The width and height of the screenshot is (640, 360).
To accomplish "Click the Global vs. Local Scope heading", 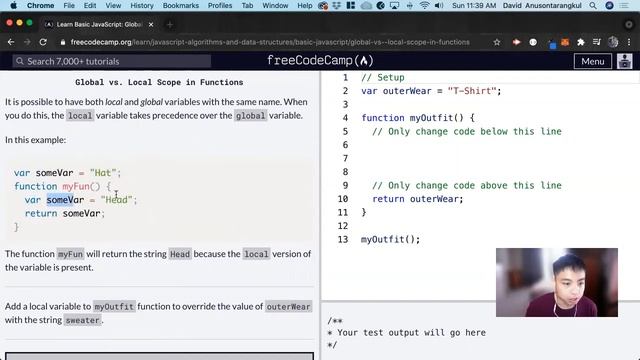I will tap(159, 82).
